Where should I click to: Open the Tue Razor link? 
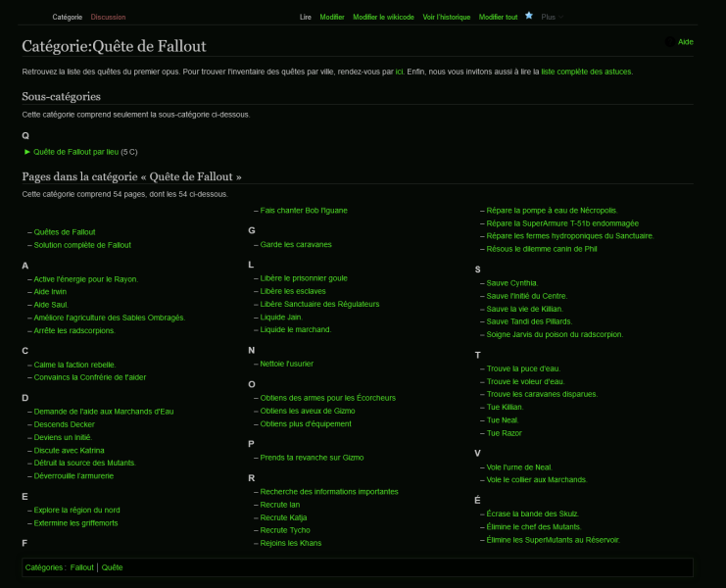click(x=505, y=433)
